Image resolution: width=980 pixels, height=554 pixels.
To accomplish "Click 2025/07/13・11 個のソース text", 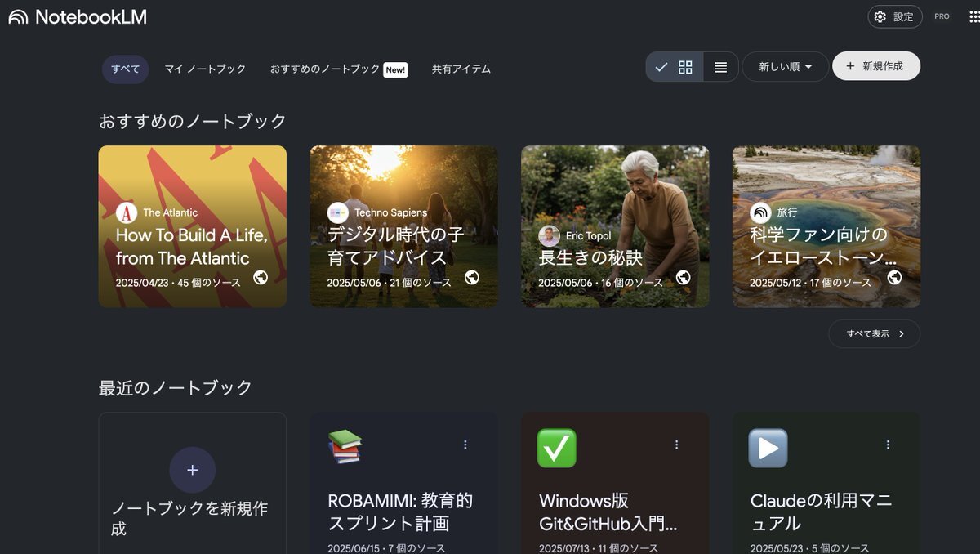I will point(599,548).
